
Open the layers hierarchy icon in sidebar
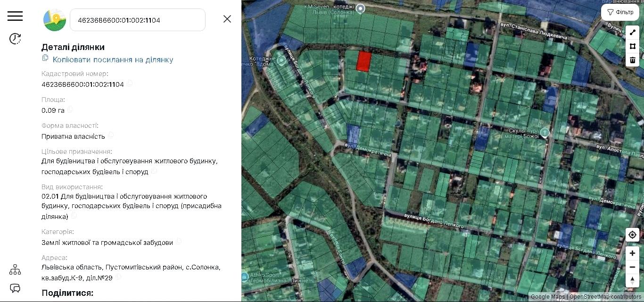point(15,269)
